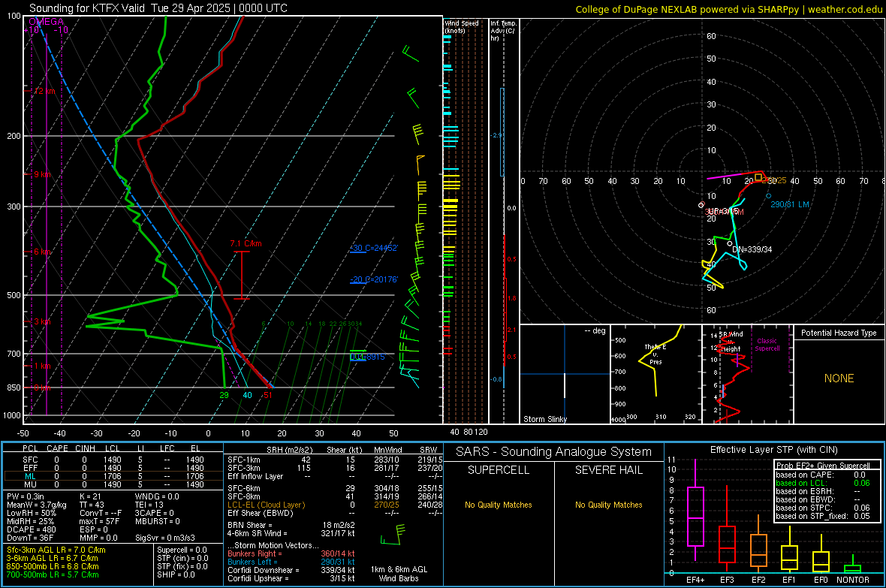The image size is (886, 588).
Task: Click the Supercell = 0.0 composite value
Action: pos(182,550)
